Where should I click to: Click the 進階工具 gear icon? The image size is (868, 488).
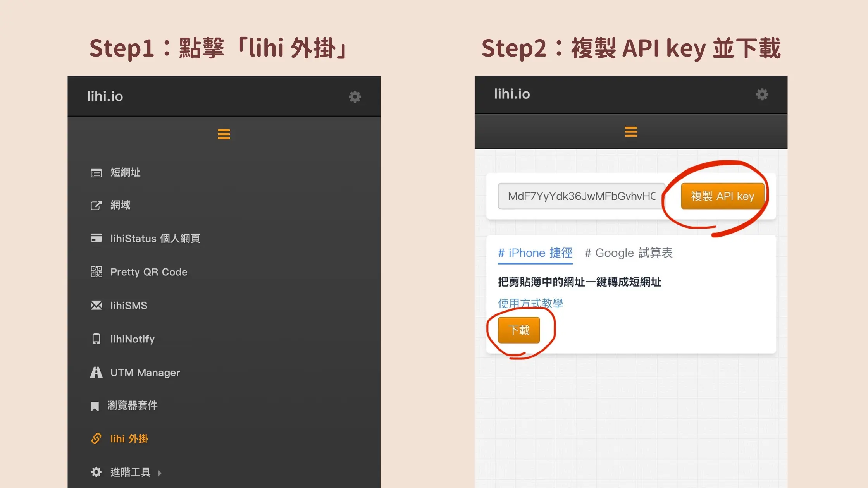click(96, 472)
